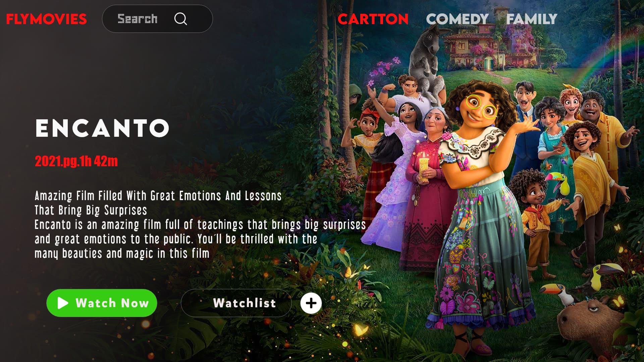Click the ENCANTO movie title
Viewport: 644px width, 362px height.
pyautogui.click(x=102, y=128)
